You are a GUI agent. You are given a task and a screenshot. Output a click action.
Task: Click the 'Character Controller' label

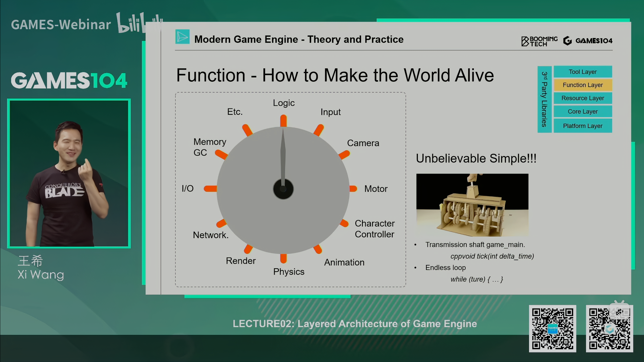pos(375,229)
